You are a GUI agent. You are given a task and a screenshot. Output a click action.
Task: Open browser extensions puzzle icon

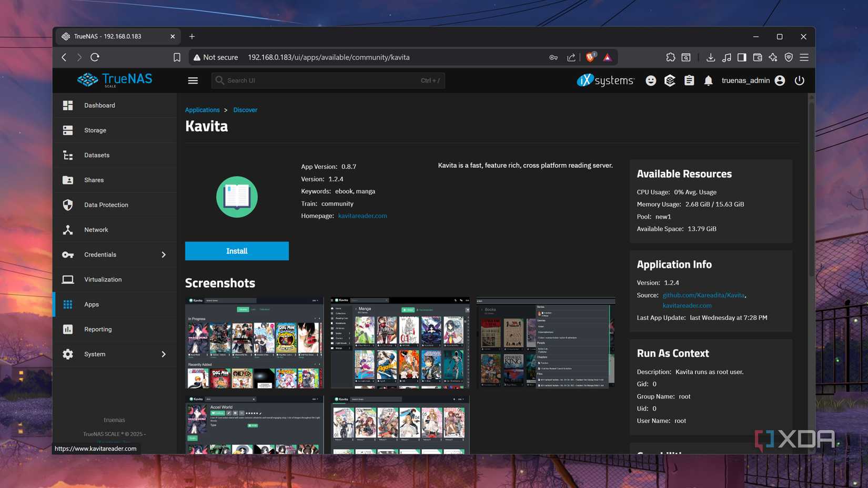pyautogui.click(x=670, y=57)
